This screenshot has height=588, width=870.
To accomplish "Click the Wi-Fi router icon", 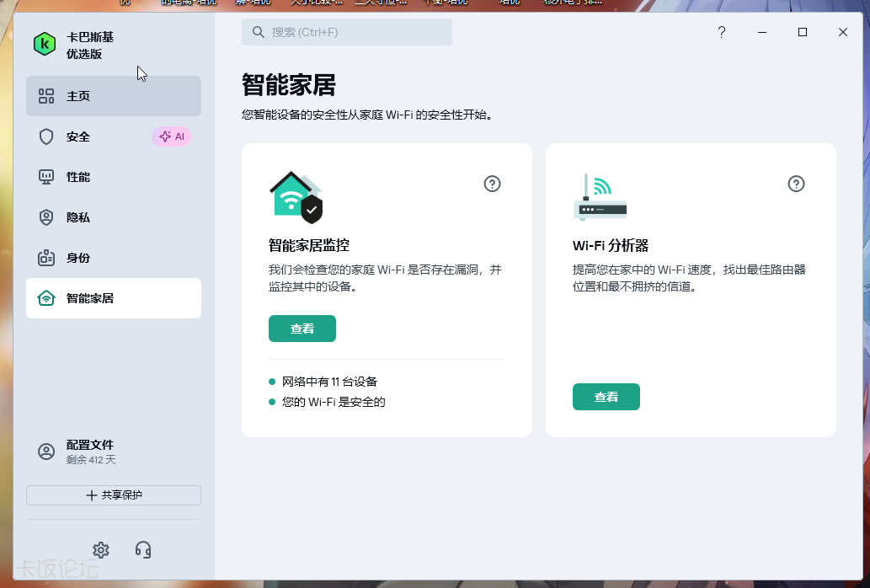I will (600, 197).
